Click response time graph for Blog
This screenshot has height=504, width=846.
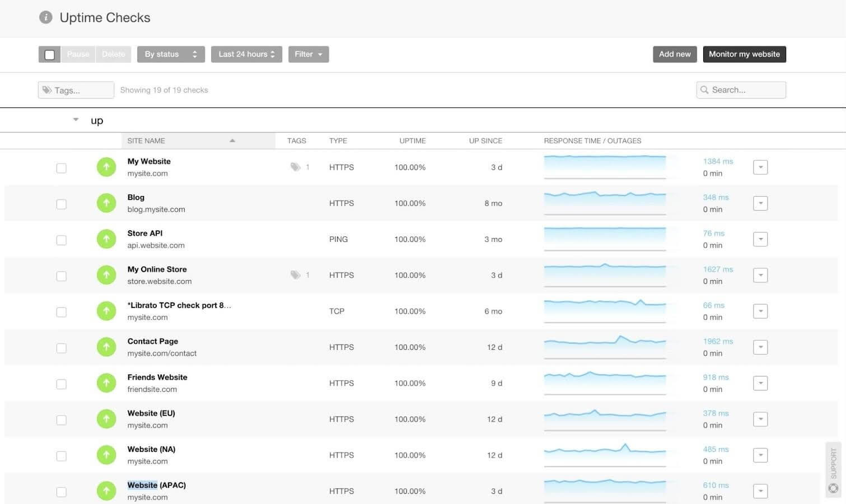click(605, 203)
